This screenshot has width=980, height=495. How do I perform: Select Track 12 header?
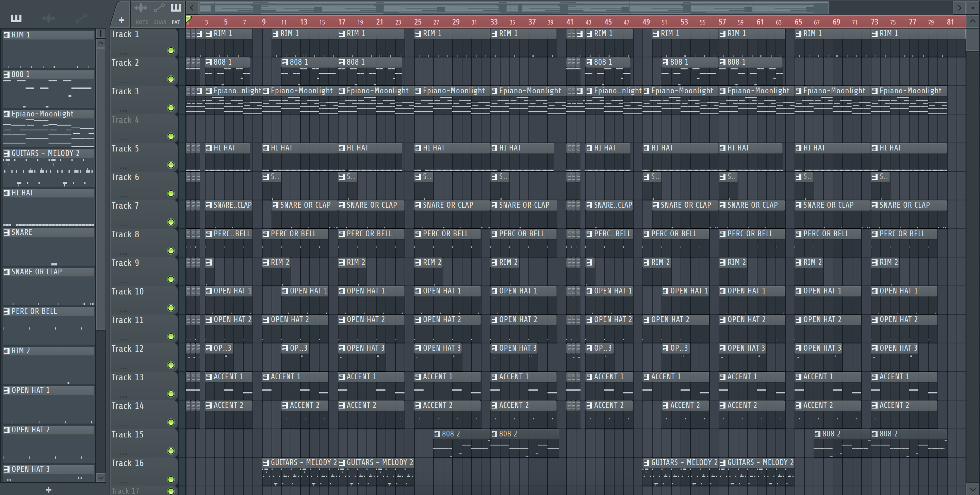pos(144,357)
